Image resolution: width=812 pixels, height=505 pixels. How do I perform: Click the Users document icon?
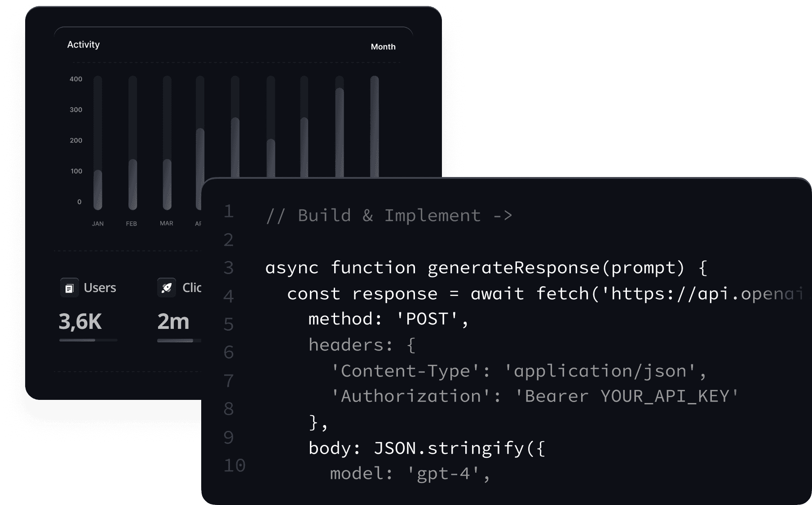pyautogui.click(x=69, y=288)
